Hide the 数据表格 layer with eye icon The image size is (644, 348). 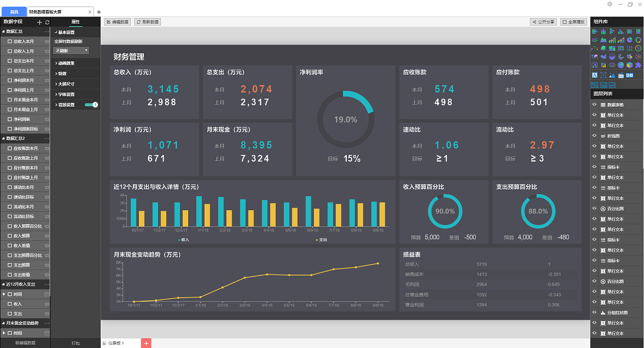pyautogui.click(x=594, y=105)
